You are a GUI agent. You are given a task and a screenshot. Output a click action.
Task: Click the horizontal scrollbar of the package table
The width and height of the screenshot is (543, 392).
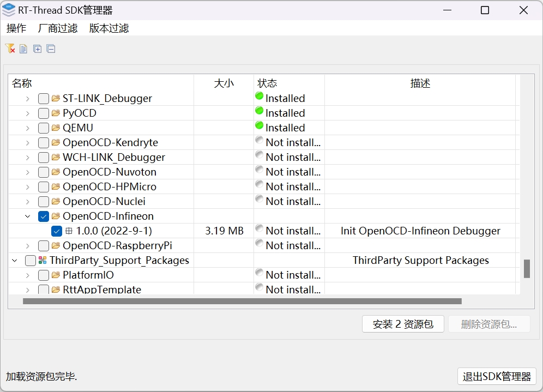[x=242, y=301]
